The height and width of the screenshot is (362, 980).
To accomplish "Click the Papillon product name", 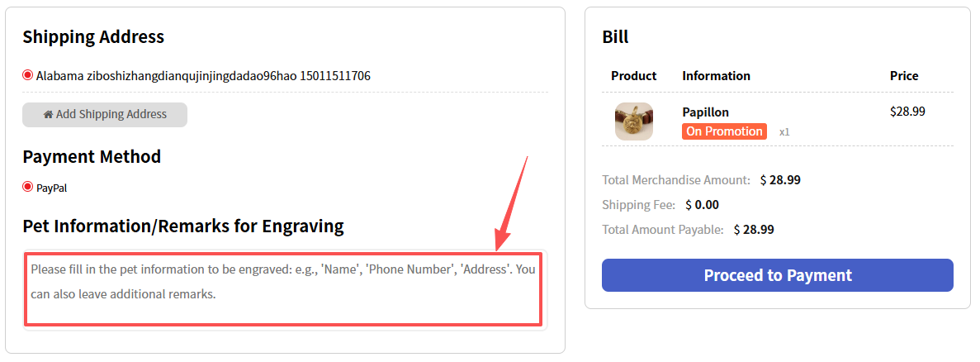I will [705, 112].
